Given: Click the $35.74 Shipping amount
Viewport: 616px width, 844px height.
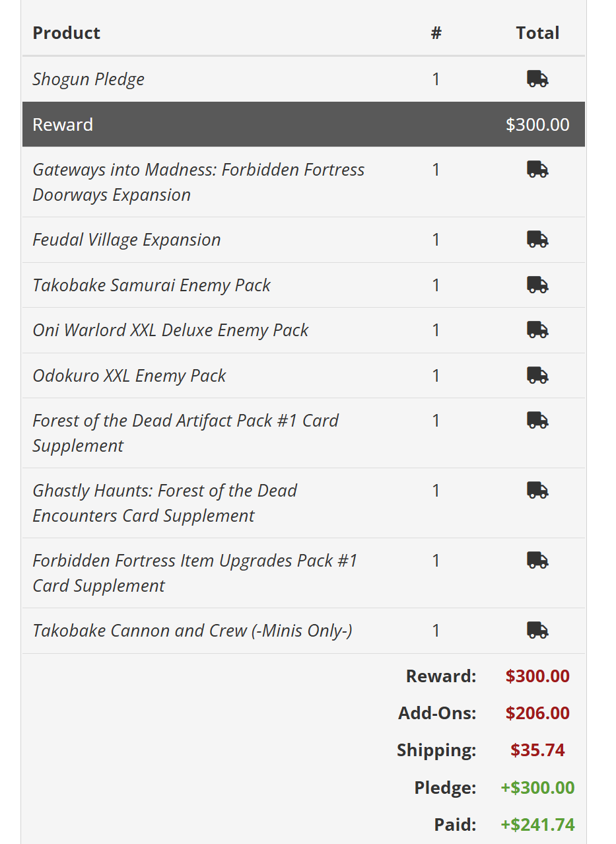Looking at the screenshot, I should (537, 750).
